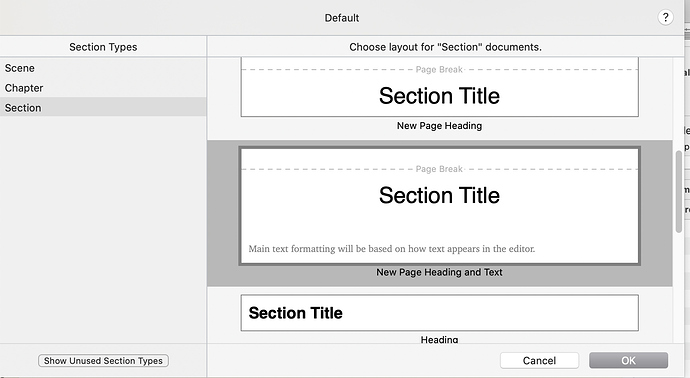This screenshot has width=690, height=378.
Task: Select the Chapter section type
Action: coord(103,88)
